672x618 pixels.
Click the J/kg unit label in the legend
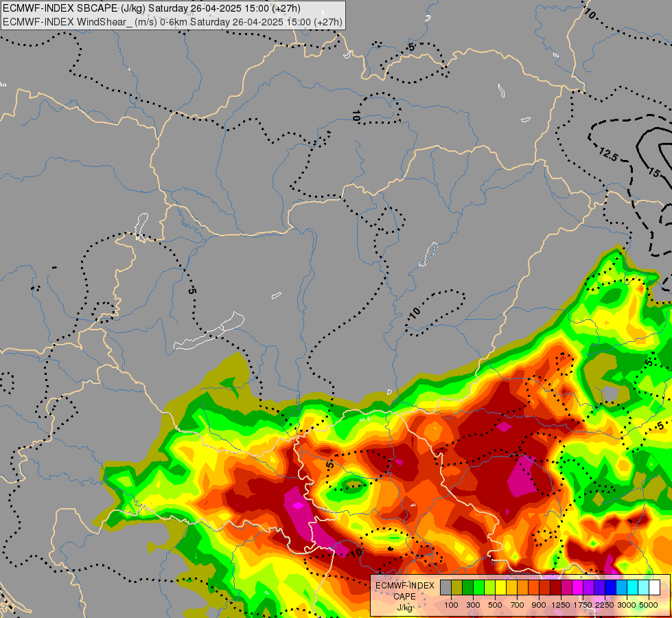404,608
